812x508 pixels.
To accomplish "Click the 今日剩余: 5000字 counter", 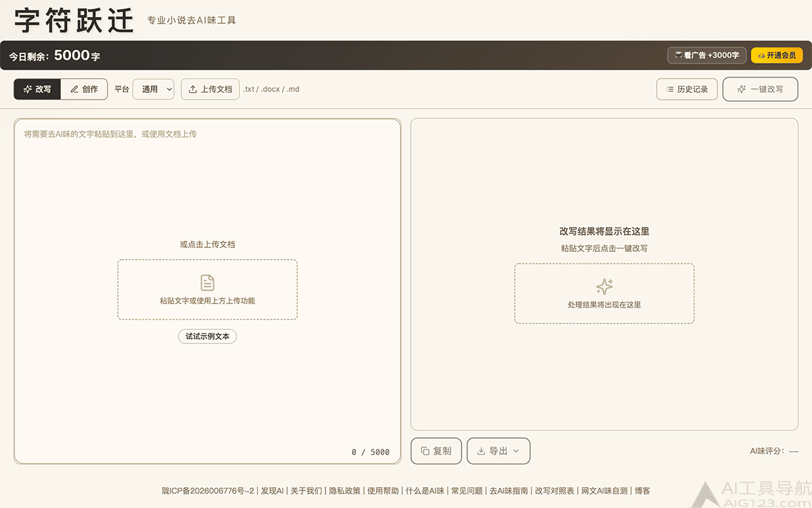I will tap(54, 56).
